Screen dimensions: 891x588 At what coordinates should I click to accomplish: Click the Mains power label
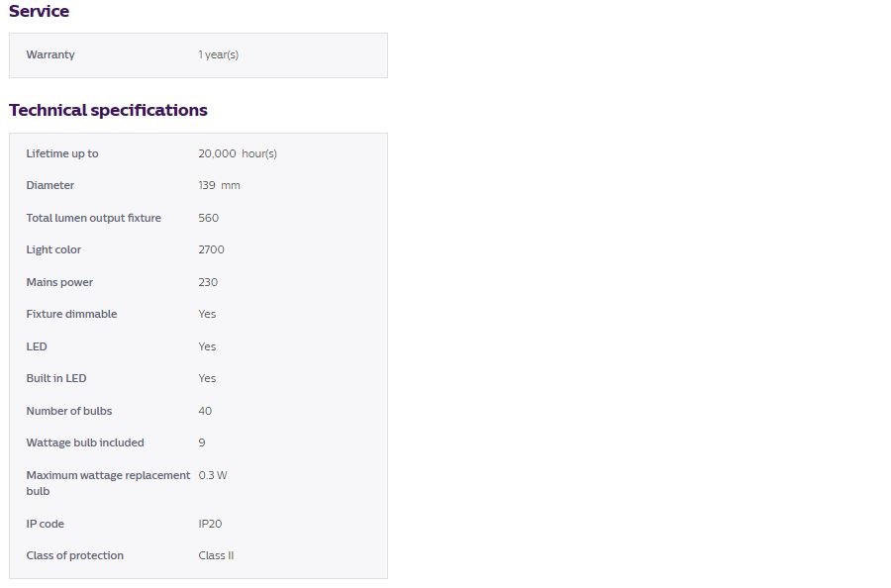59,282
